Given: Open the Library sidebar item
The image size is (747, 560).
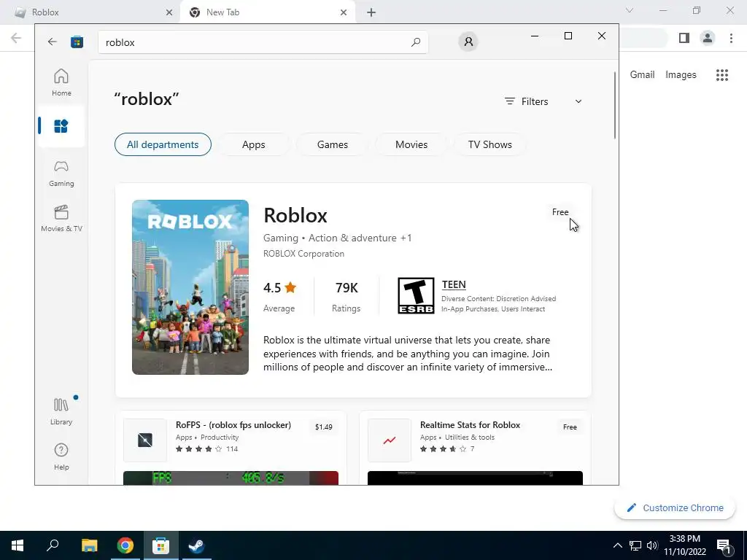Looking at the screenshot, I should coord(61,412).
